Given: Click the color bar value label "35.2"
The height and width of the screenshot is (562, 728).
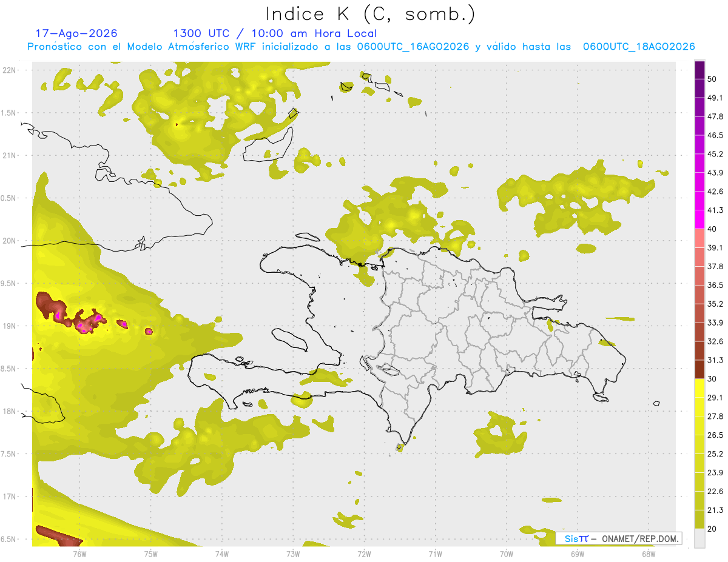Looking at the screenshot, I should pyautogui.click(x=715, y=304).
